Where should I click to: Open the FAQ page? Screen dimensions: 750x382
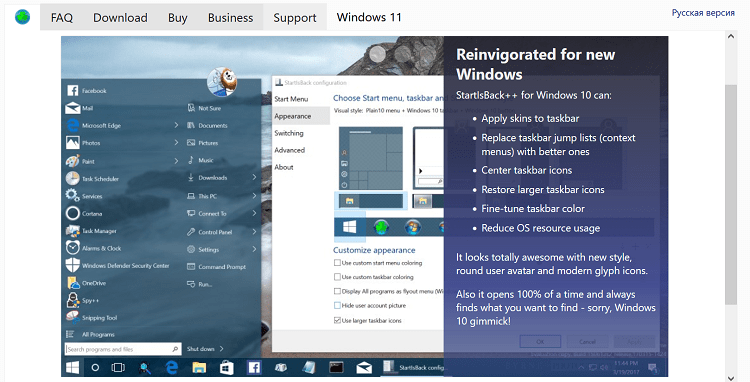tap(62, 18)
